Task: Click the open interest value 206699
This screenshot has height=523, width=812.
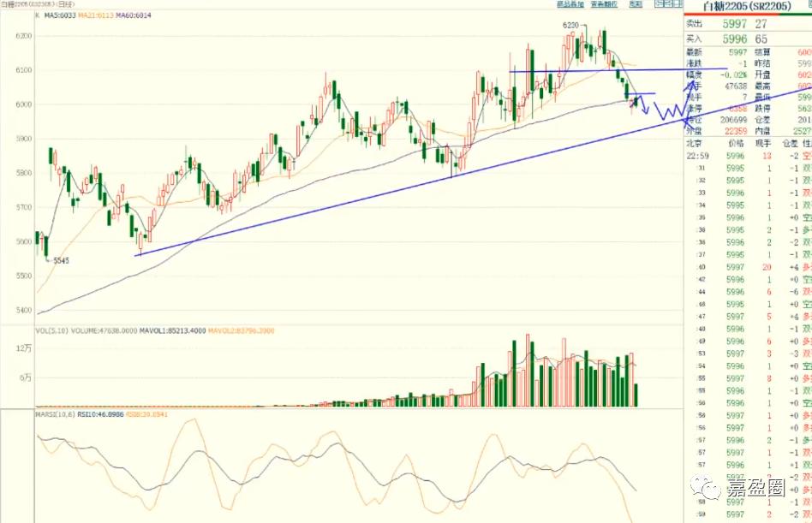Action: point(734,120)
